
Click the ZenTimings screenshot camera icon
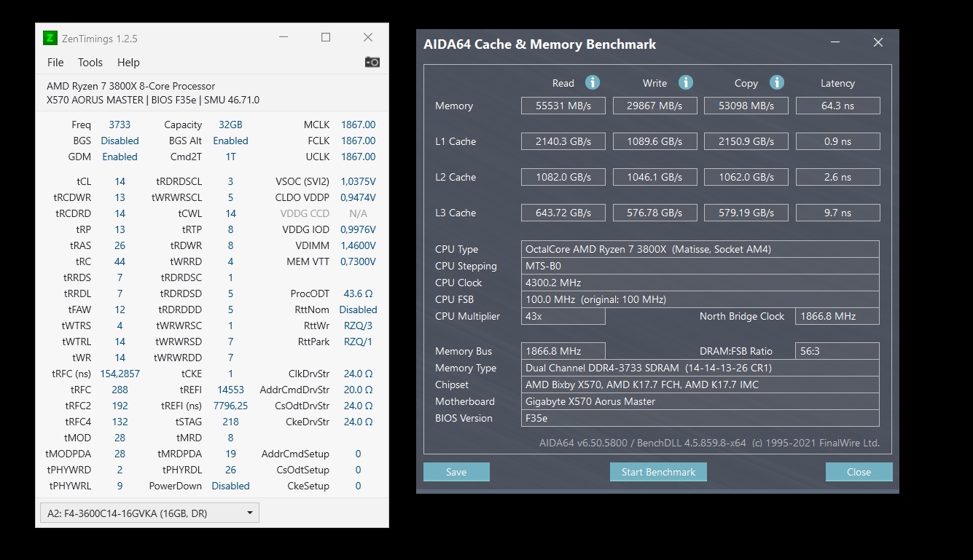pos(372,63)
